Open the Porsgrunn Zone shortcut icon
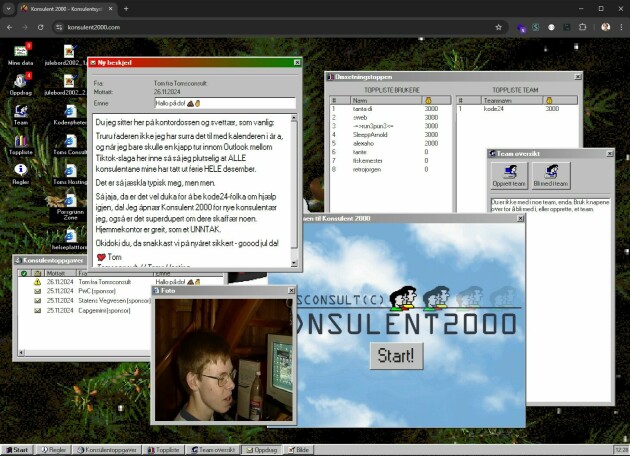The image size is (630, 456). (70, 207)
